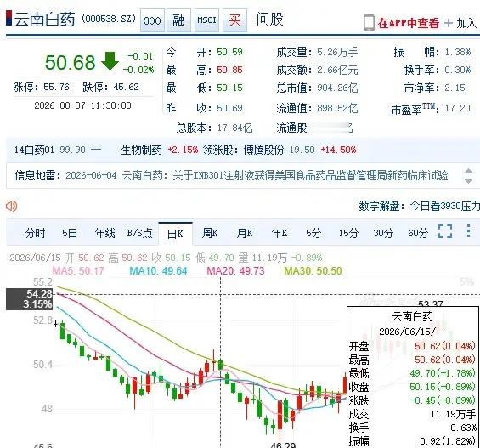Click the 数字解盘 ticker text

tap(420, 206)
